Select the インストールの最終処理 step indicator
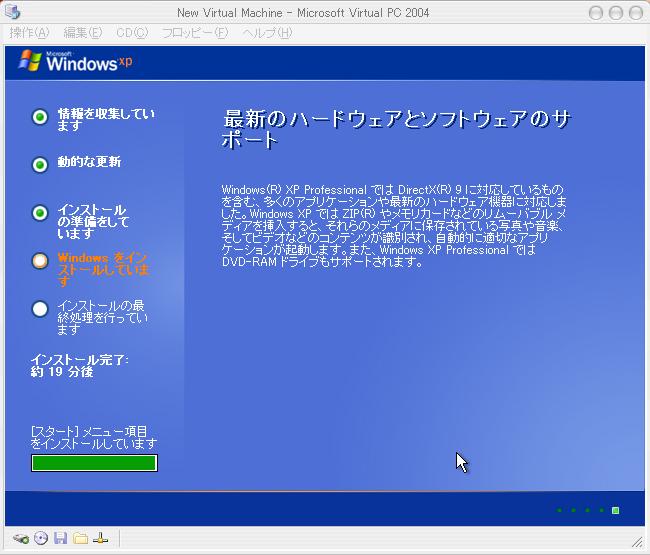Image resolution: width=650 pixels, height=555 pixels. pyautogui.click(x=40, y=309)
